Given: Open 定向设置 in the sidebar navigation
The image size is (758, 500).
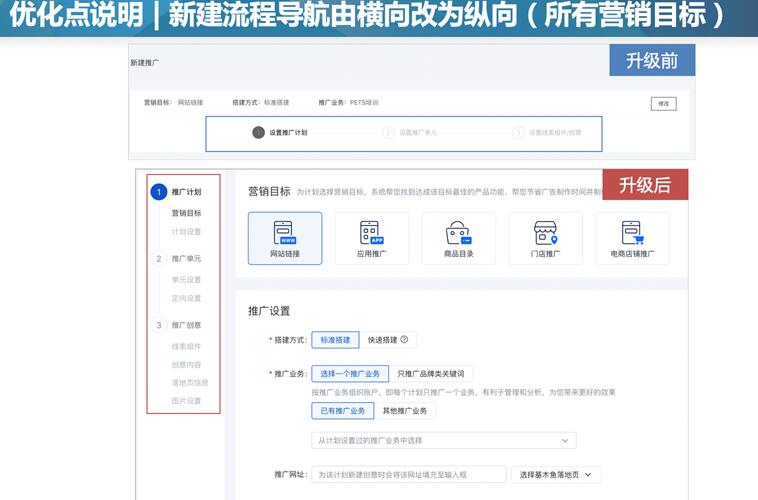Looking at the screenshot, I should [x=186, y=298].
